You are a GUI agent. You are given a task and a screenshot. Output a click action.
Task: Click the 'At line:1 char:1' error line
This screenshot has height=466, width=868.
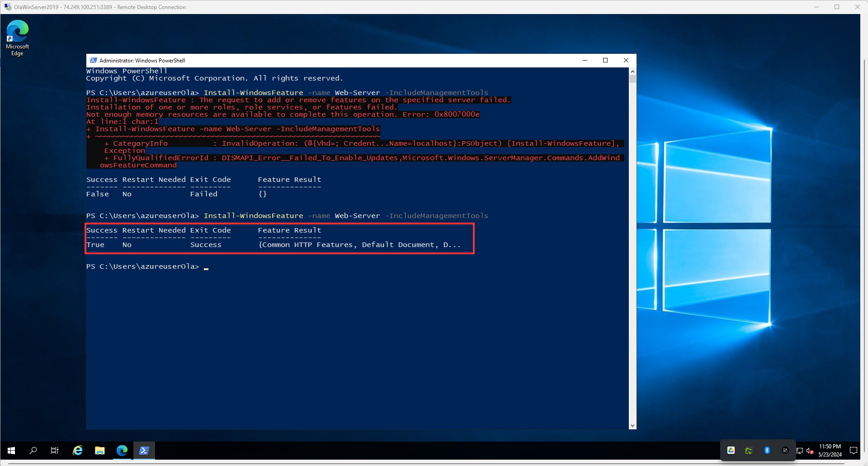point(123,122)
